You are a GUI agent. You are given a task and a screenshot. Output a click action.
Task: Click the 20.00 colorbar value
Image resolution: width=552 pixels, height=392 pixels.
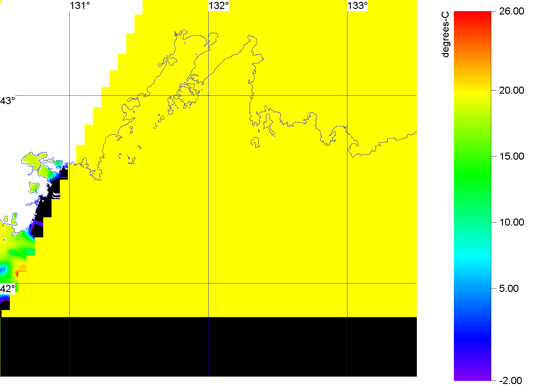511,90
